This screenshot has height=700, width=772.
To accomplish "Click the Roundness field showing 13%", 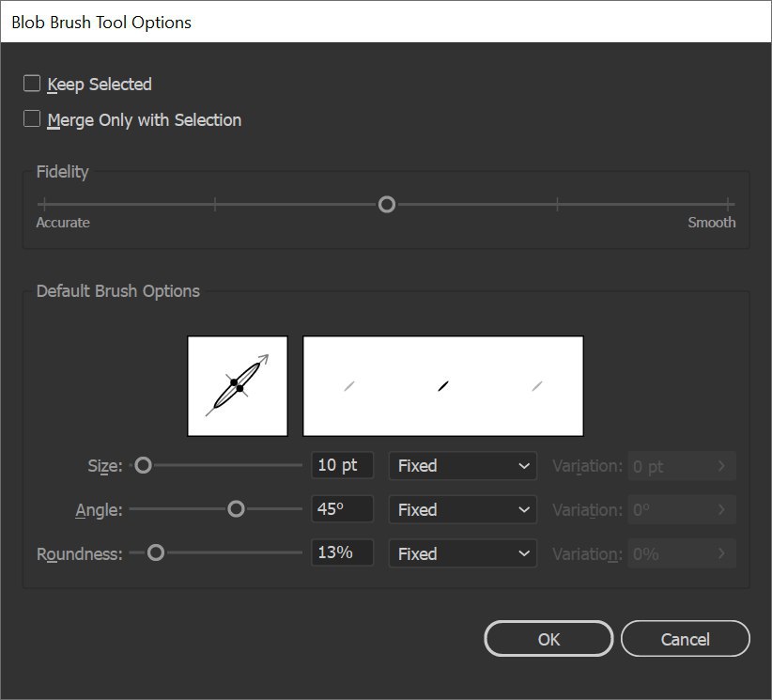I will pos(342,552).
